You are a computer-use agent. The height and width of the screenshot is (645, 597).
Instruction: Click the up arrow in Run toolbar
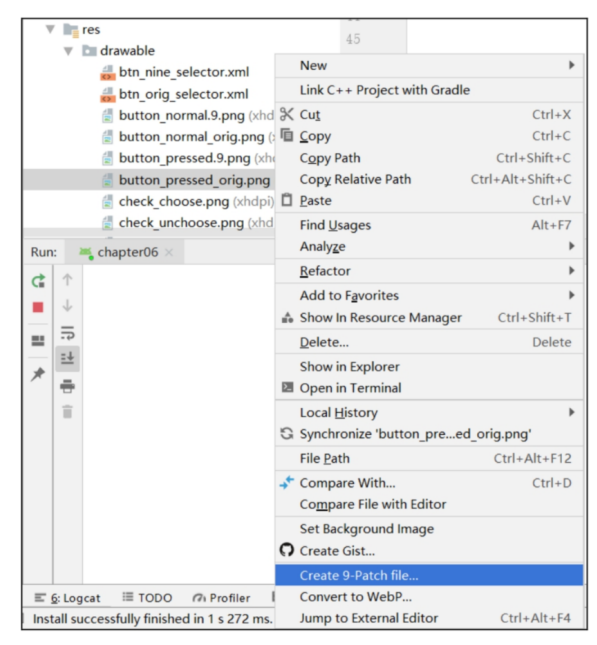pyautogui.click(x=67, y=280)
